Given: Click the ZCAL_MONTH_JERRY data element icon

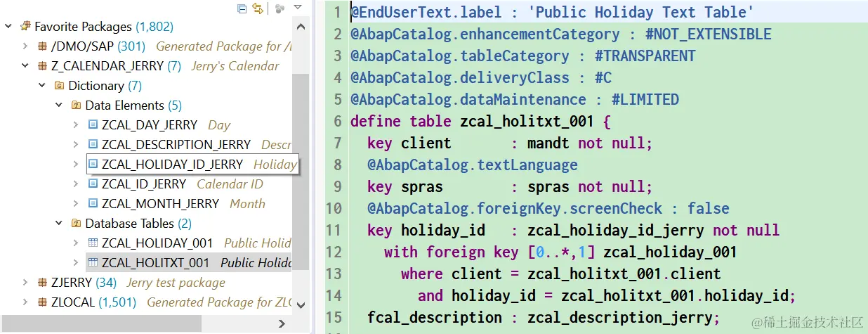Looking at the screenshot, I should (x=93, y=204).
